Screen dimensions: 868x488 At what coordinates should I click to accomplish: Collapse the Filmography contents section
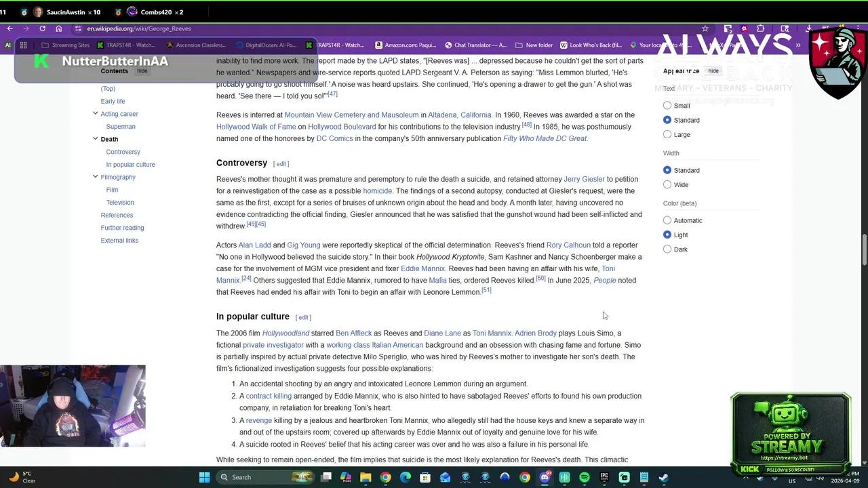pos(95,177)
